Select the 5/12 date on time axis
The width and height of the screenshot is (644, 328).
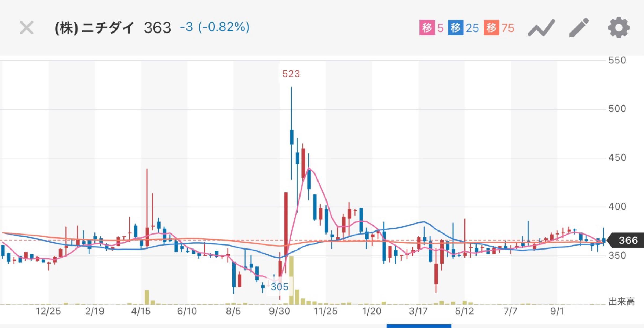click(464, 311)
